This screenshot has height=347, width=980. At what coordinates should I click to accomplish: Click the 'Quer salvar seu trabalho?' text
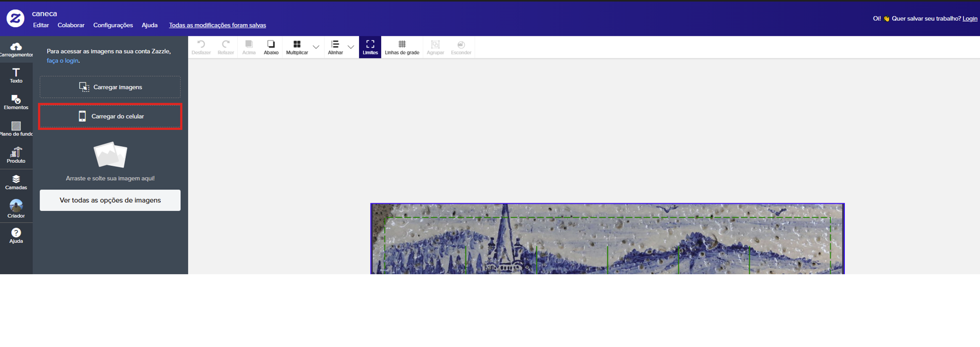926,18
